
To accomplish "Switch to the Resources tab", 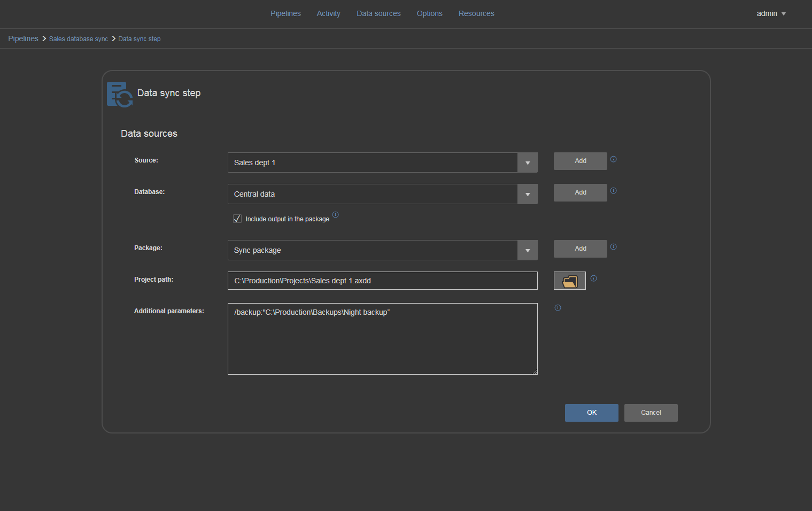I will (x=476, y=13).
